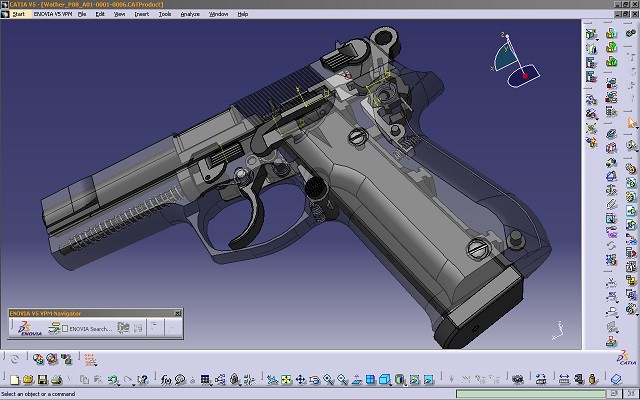The height and width of the screenshot is (400, 640).
Task: Click the Zoom In magnifier icon
Action: [328, 380]
